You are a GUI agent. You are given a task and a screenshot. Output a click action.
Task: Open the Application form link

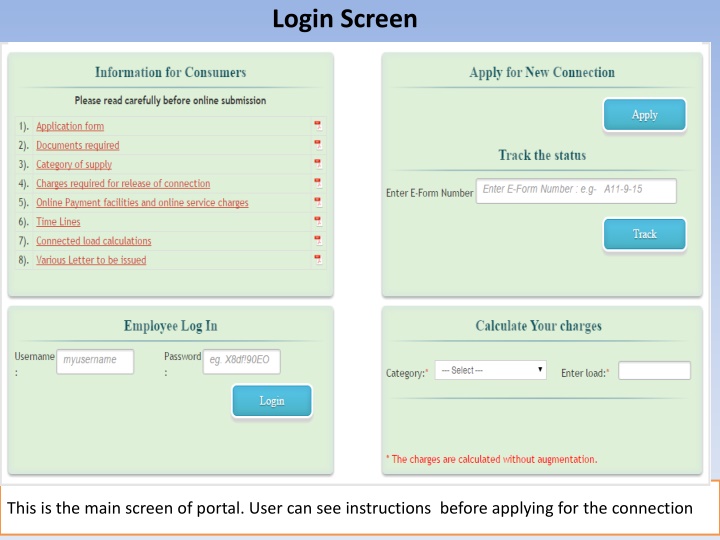[x=70, y=126]
